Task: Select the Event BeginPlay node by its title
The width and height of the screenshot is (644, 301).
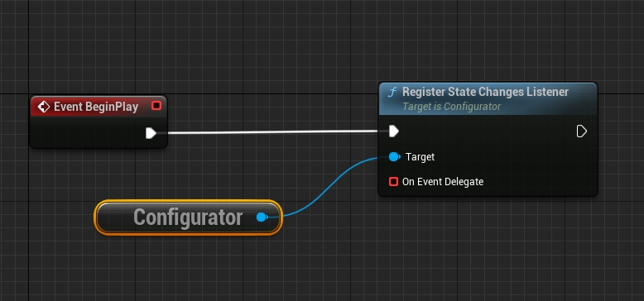Action: coord(96,107)
